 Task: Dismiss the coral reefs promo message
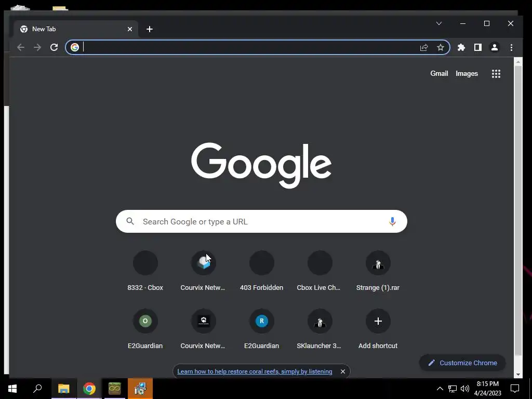343,371
